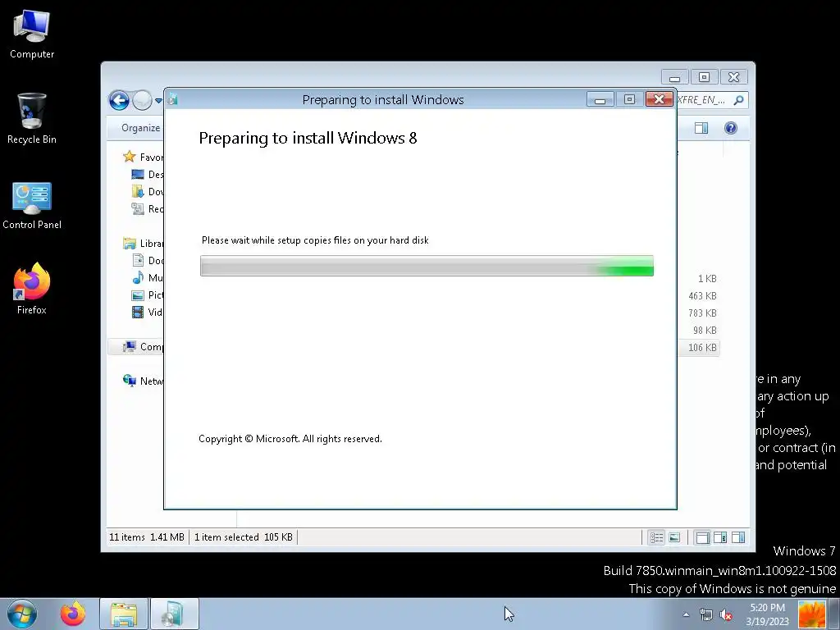Switch Explorer to large thumbnails view icon
The image size is (840, 630).
674,537
